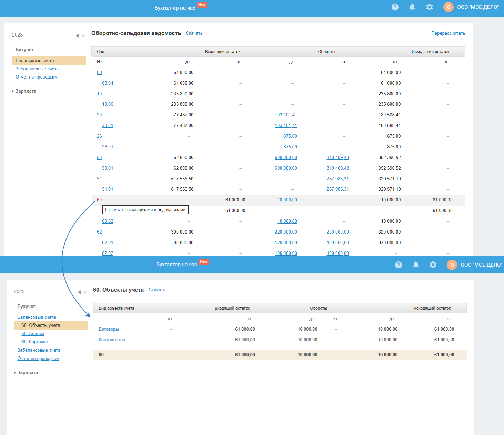
Task: Go to previous year in the lower sidebar
Action: click(x=79, y=292)
